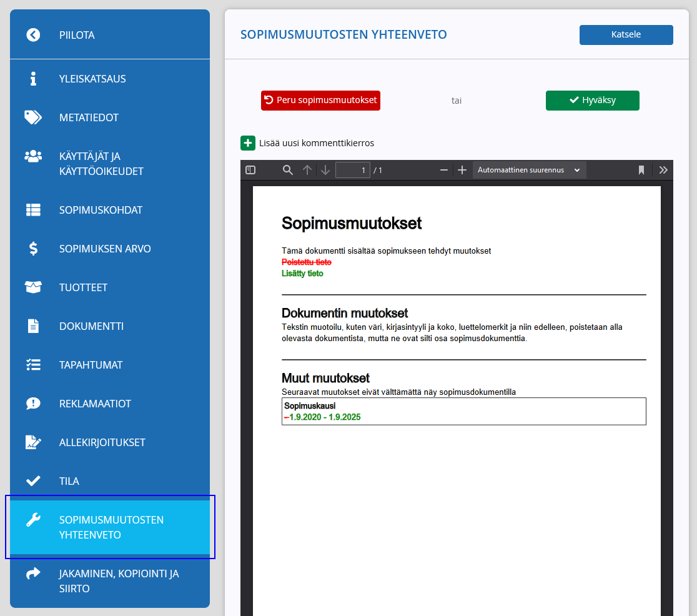
Task: Open the Sopimuskohdat section
Action: 110,210
